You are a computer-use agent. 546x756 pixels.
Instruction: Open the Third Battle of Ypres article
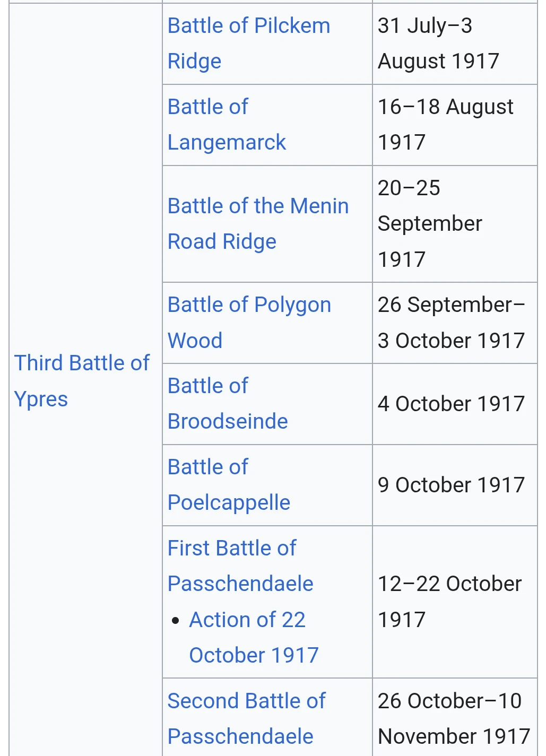(x=82, y=381)
